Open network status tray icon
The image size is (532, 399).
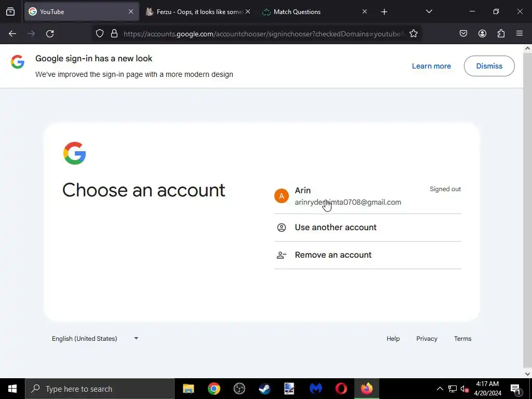tap(453, 389)
